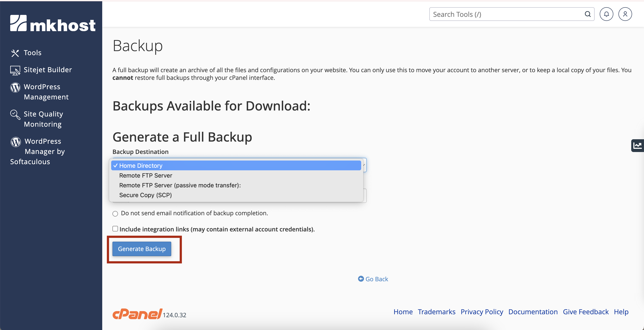Viewport: 644px width, 330px height.
Task: Pick Remote FTP Server passive mode transfer
Action: (x=180, y=185)
